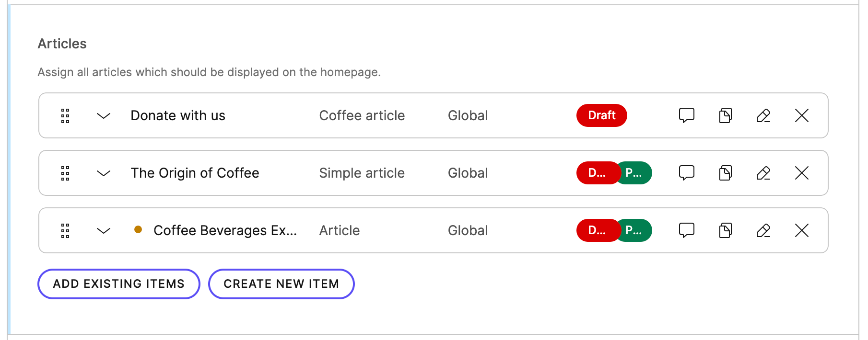Remove Donate with us from the list
This screenshot has height=340, width=868.
point(801,115)
